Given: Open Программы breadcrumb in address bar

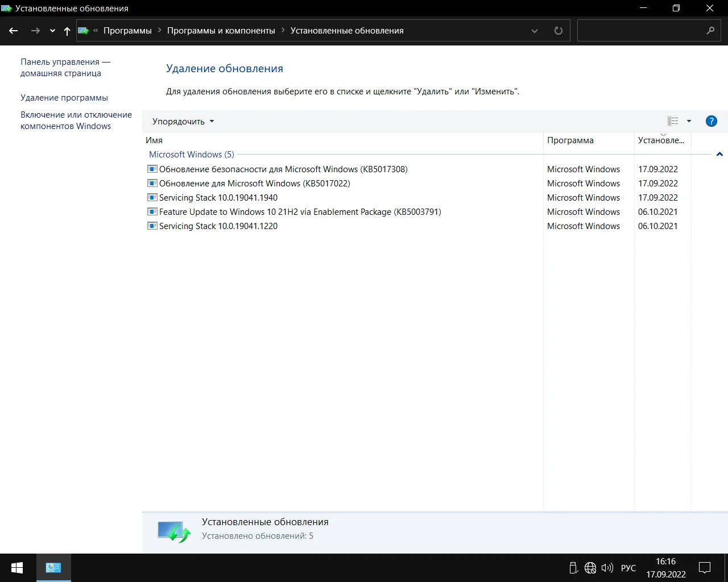Looking at the screenshot, I should (x=127, y=31).
